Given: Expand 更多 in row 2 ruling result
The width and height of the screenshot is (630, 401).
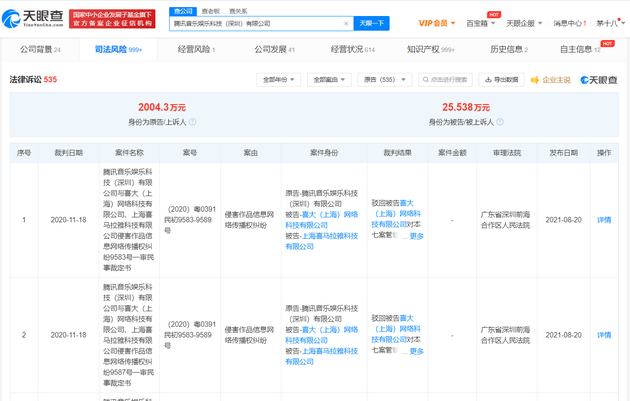Looking at the screenshot, I should pos(416,351).
